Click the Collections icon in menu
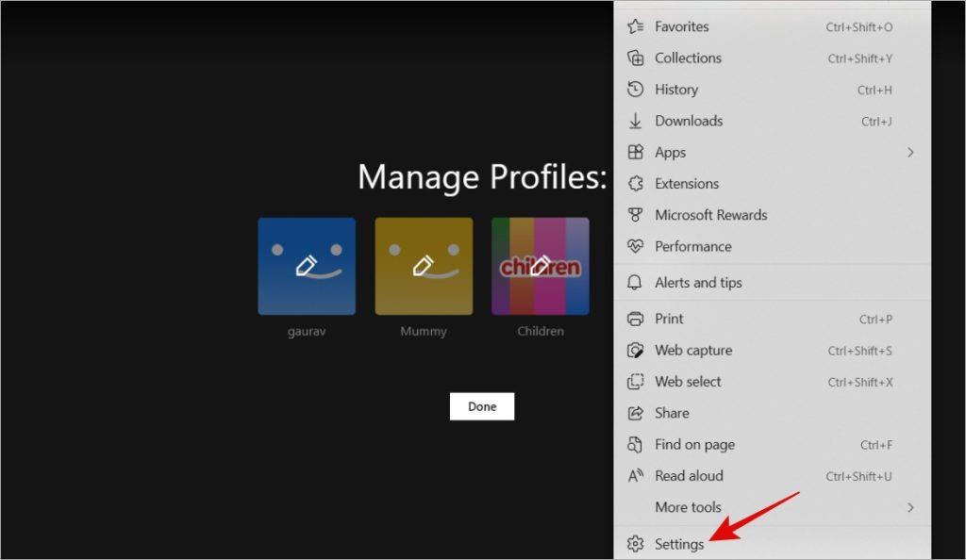 pyautogui.click(x=635, y=58)
